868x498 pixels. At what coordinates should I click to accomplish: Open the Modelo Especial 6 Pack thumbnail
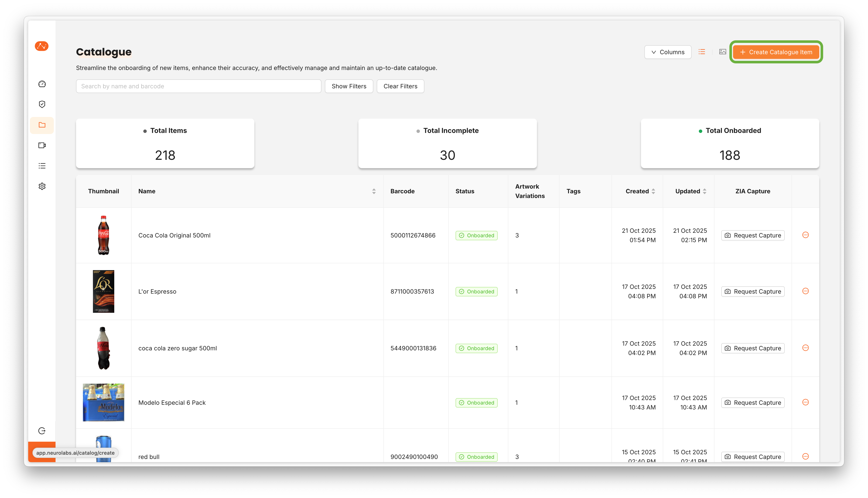click(x=103, y=403)
